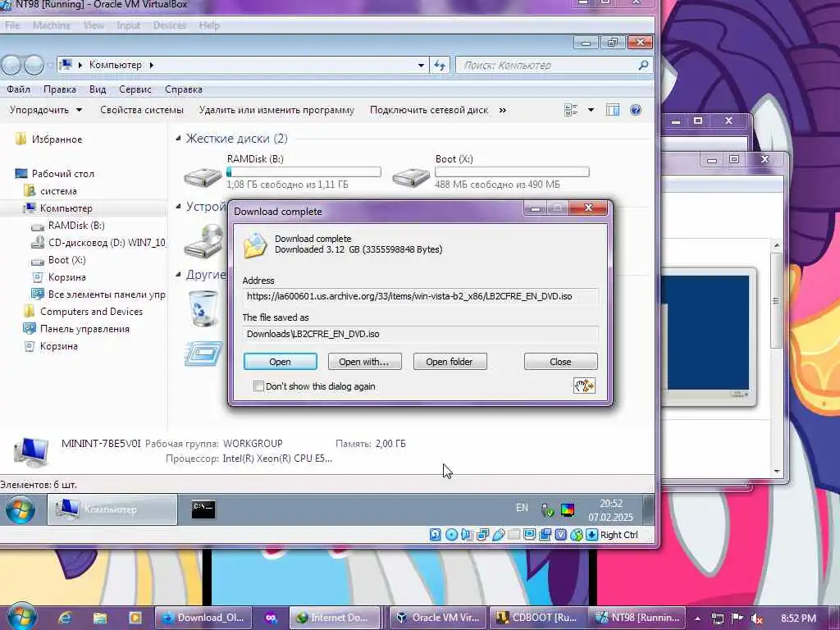
Task: Collapse the Жесткие диски (2) group
Action: click(x=178, y=138)
